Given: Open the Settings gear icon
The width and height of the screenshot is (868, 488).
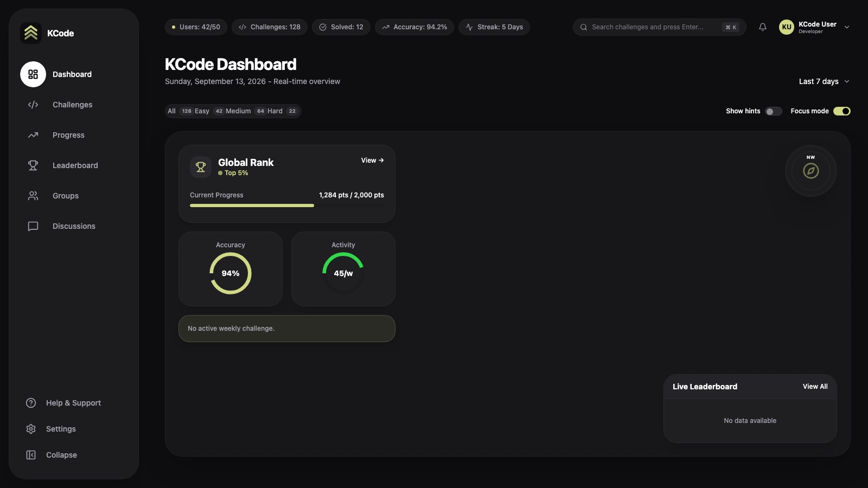Looking at the screenshot, I should tap(31, 429).
